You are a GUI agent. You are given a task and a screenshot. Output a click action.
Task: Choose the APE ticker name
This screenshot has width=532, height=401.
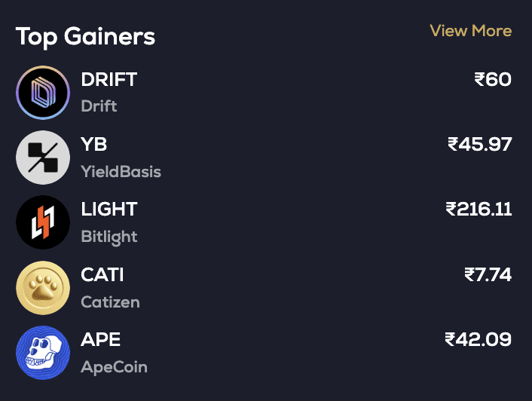click(x=101, y=339)
